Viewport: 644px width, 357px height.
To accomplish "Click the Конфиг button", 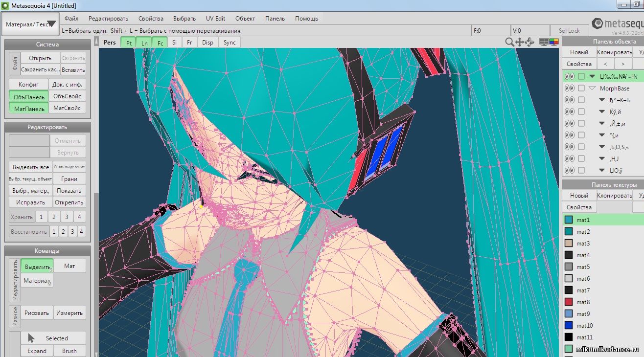I will pyautogui.click(x=29, y=85).
